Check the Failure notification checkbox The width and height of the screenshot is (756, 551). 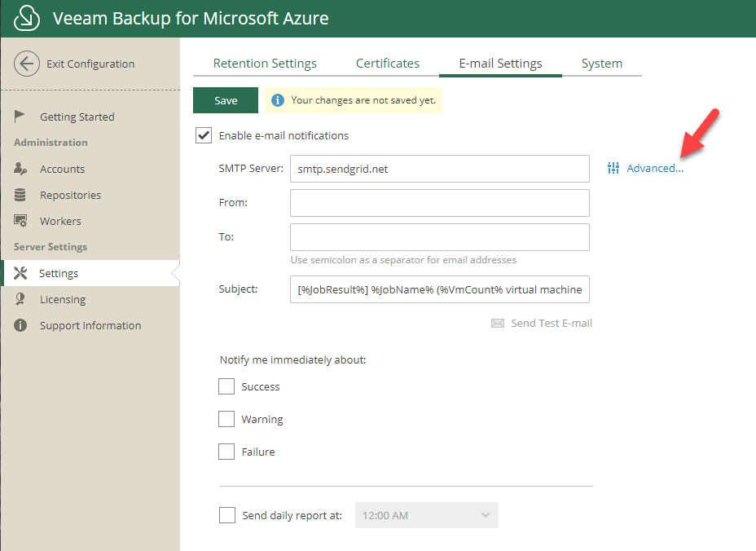(x=226, y=452)
